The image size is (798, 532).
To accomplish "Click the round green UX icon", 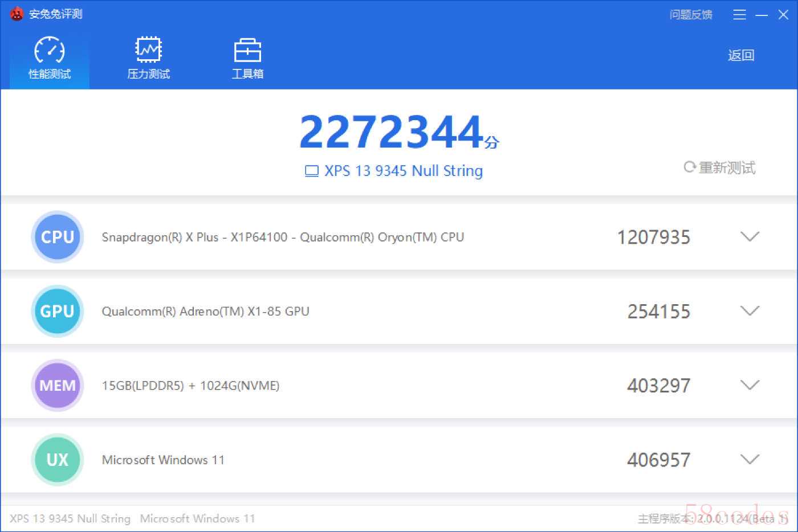I will click(58, 460).
